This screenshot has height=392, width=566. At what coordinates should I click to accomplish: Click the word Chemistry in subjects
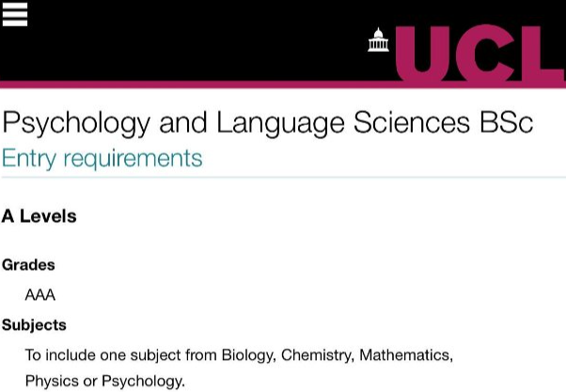pos(318,355)
